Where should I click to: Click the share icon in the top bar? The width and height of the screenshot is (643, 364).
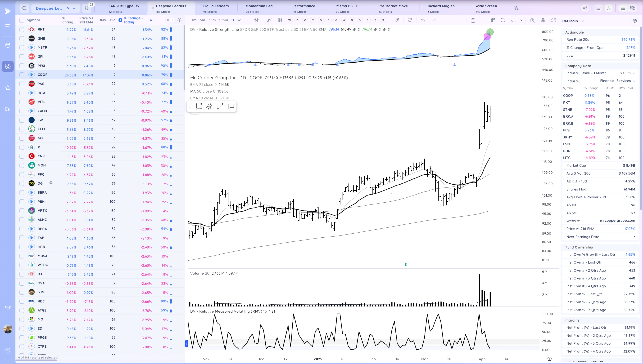[585, 8]
